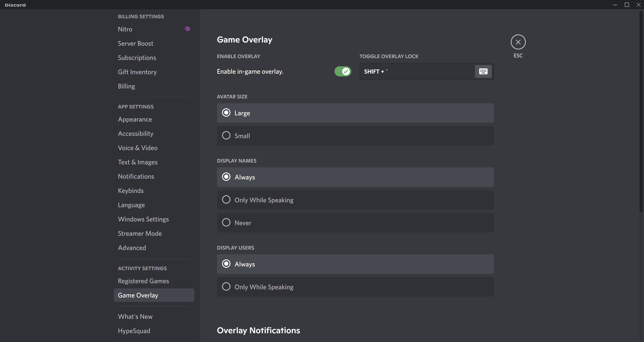Click the What's New link
The image size is (644, 342).
coord(135,317)
